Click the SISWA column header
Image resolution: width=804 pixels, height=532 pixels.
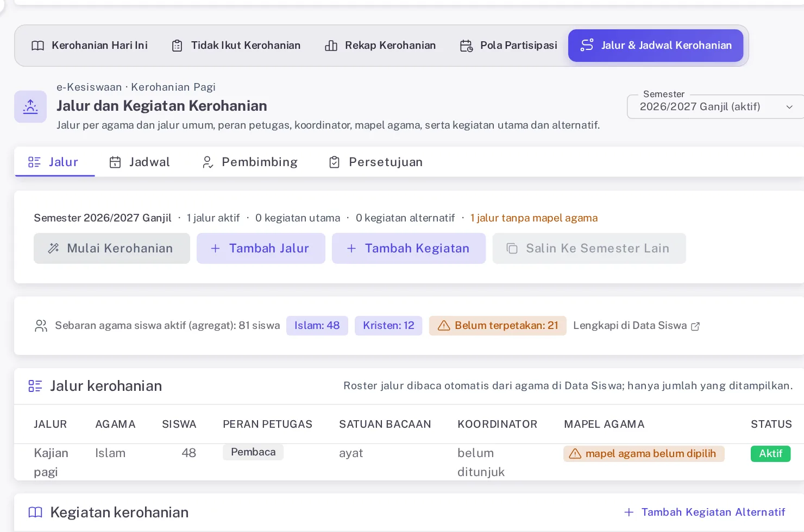[x=179, y=425]
